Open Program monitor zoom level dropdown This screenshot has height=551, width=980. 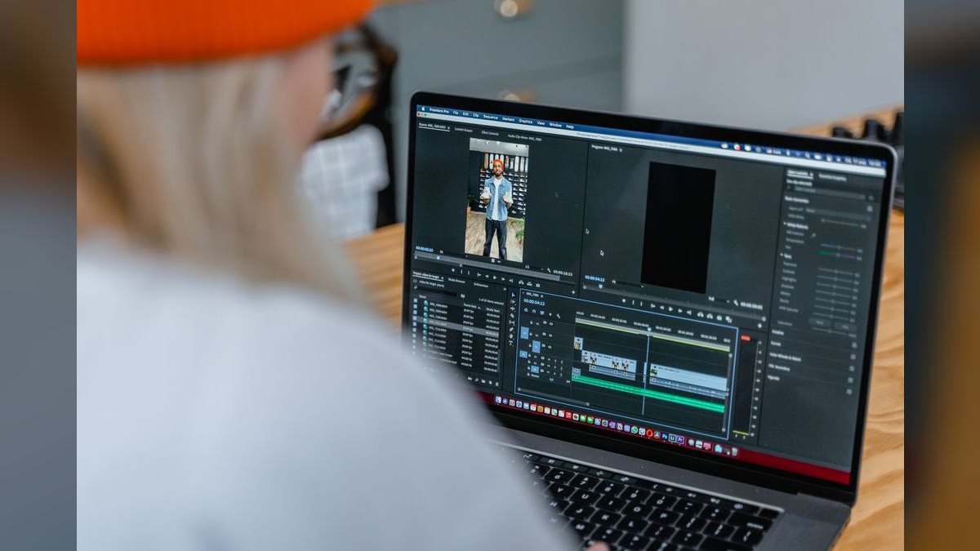(627, 283)
